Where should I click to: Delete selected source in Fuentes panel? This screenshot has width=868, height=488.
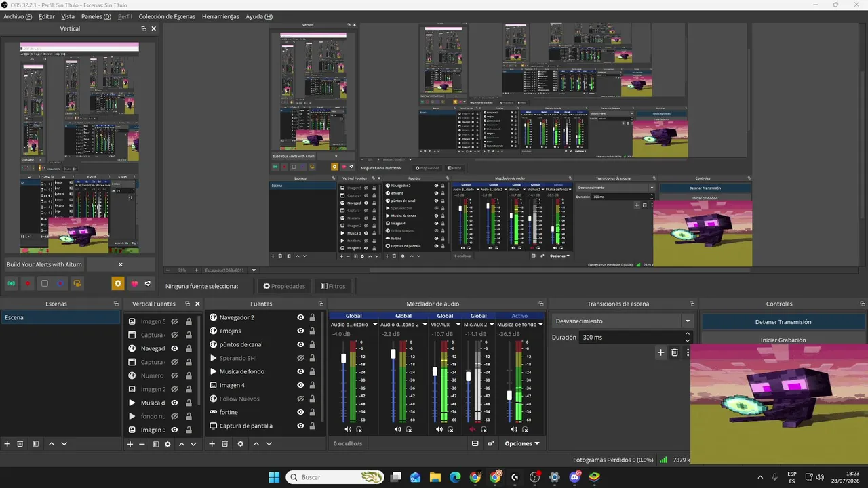click(225, 444)
